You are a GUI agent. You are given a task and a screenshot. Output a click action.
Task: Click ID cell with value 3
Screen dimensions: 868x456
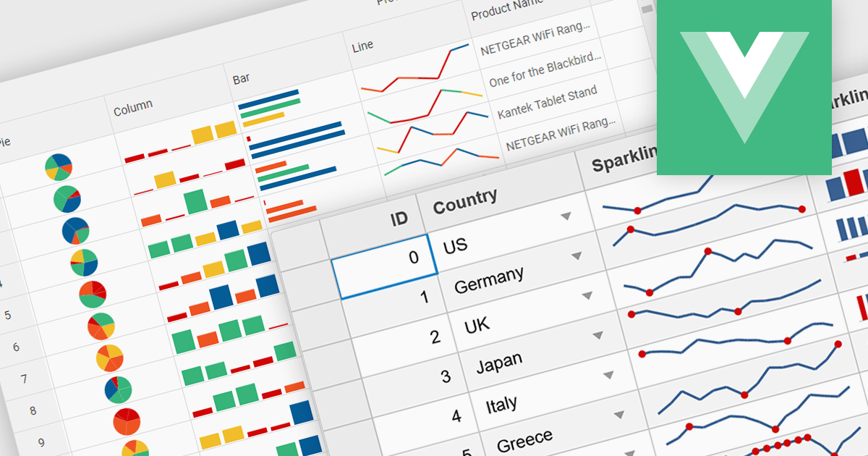pos(415,386)
